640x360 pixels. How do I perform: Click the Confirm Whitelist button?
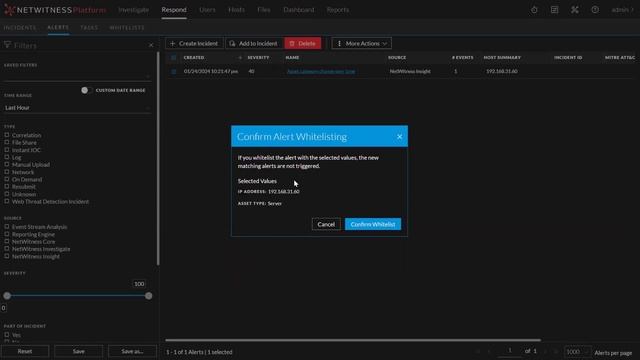click(373, 224)
